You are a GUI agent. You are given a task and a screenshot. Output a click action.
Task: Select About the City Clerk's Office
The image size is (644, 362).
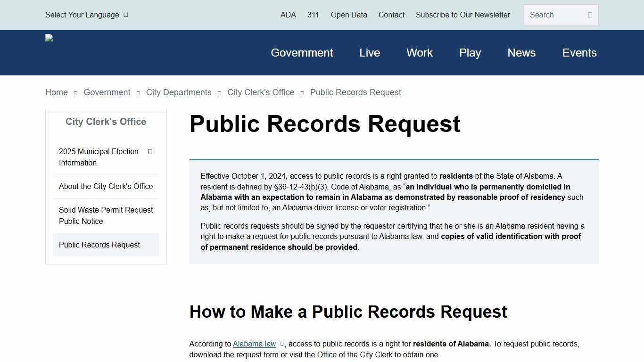pyautogui.click(x=106, y=186)
